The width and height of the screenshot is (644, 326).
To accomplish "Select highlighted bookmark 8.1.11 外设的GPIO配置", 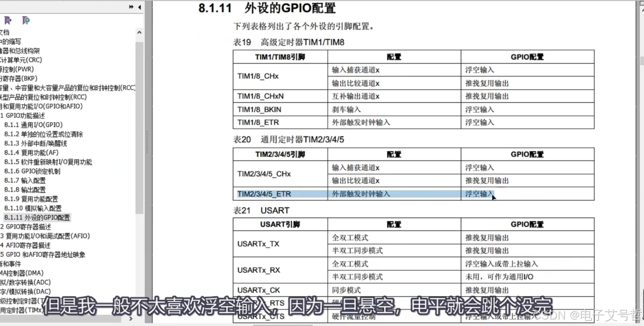I will [37, 218].
